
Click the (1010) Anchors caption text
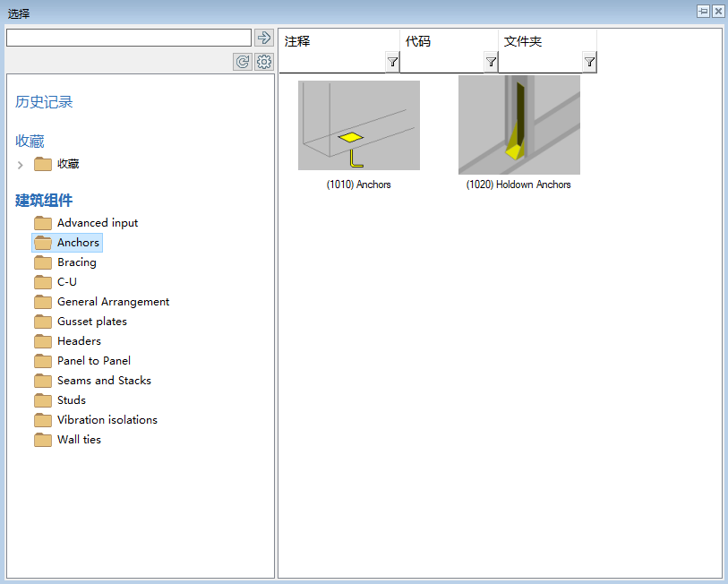coord(358,185)
